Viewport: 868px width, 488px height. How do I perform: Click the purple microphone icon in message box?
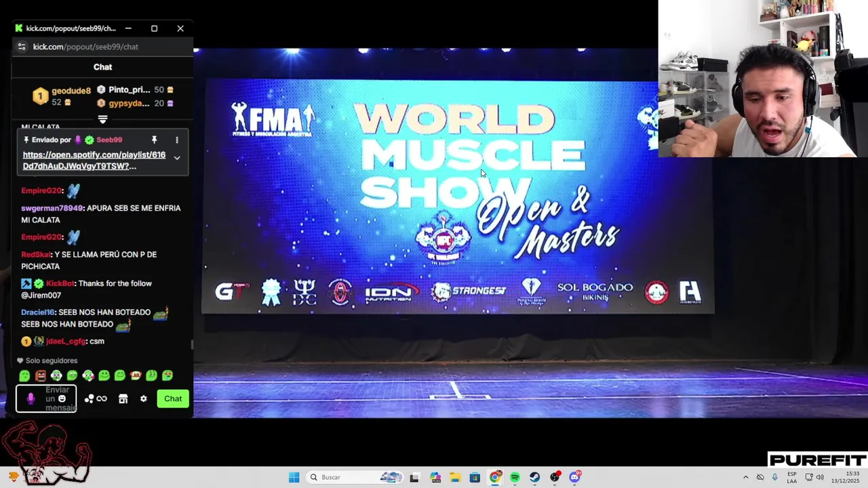point(31,399)
